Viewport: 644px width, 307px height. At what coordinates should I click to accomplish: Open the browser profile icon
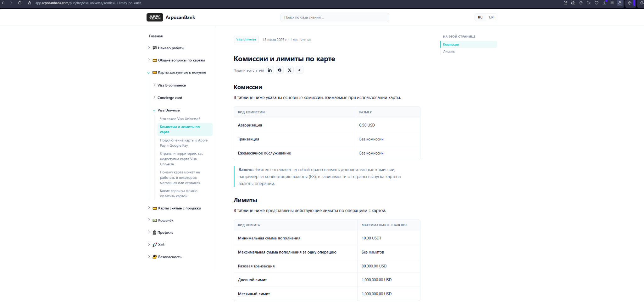click(x=620, y=3)
